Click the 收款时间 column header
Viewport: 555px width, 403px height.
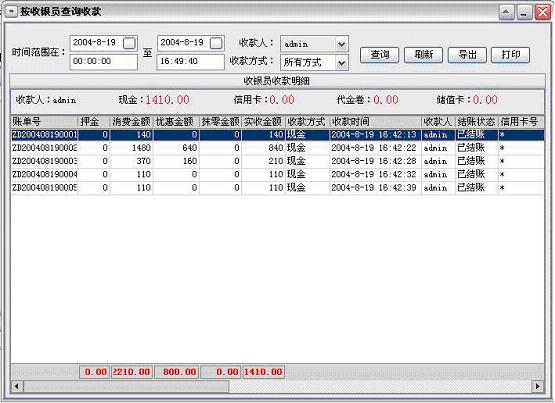376,122
